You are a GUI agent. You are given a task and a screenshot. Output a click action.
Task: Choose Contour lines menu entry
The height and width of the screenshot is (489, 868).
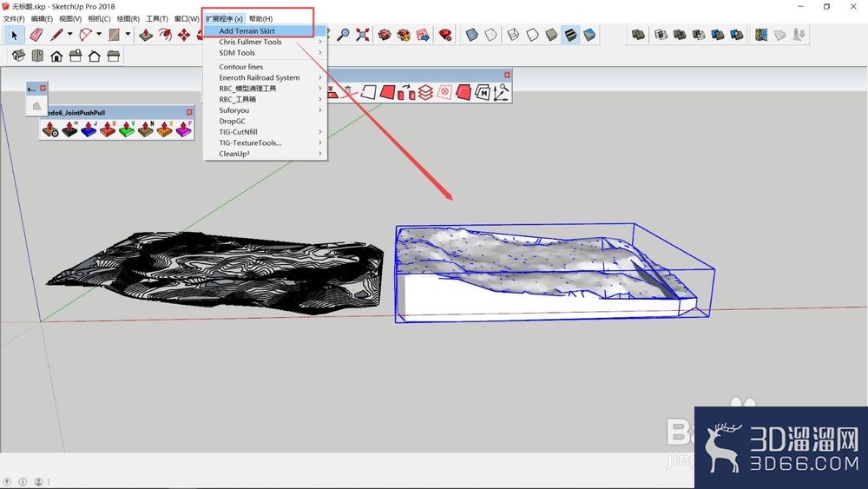(265, 67)
